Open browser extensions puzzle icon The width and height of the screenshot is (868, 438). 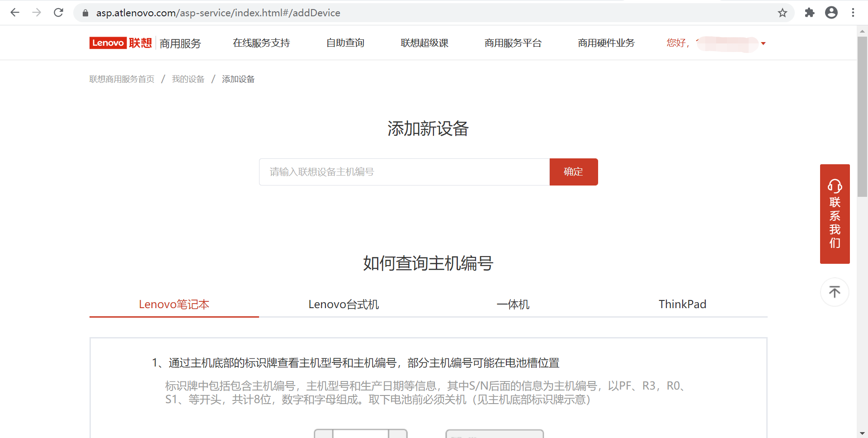809,13
